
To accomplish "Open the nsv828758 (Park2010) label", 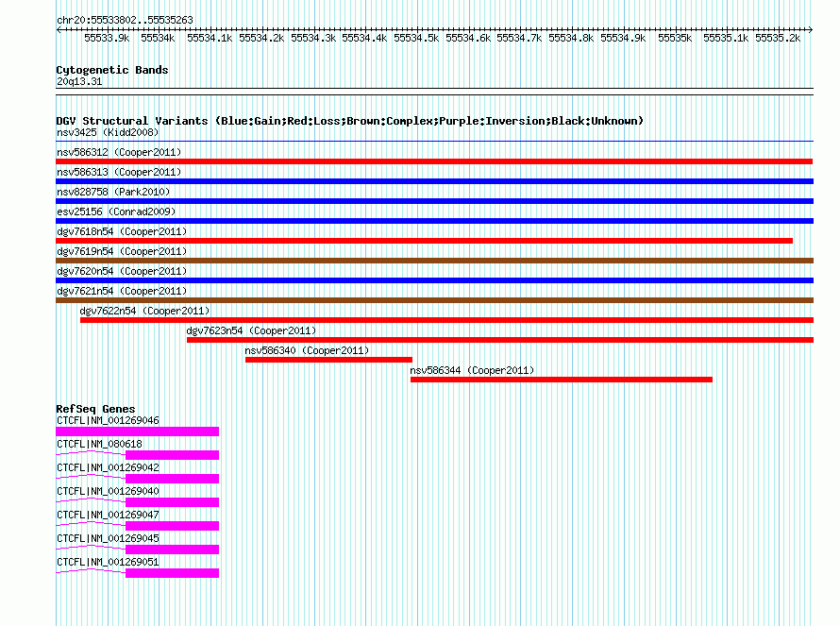I will point(113,192).
